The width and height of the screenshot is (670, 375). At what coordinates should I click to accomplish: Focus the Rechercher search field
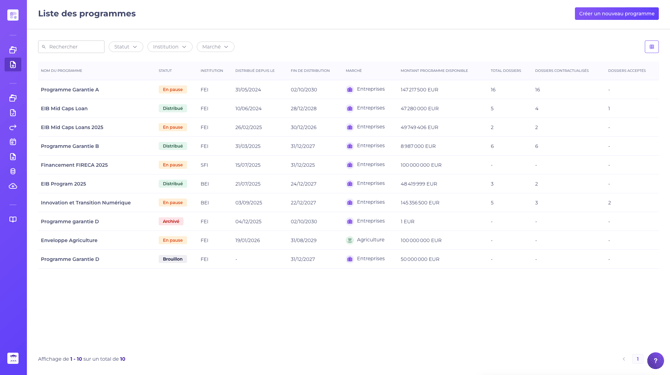click(x=71, y=47)
